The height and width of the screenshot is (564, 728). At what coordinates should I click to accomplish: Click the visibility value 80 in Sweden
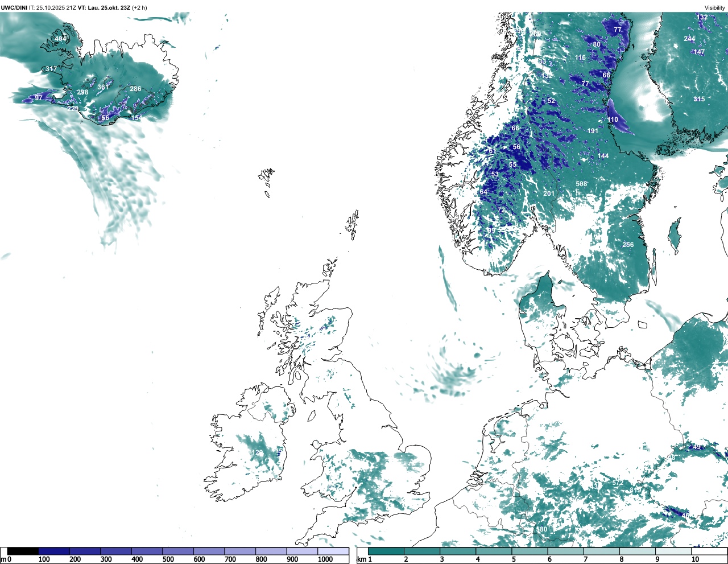(x=597, y=44)
